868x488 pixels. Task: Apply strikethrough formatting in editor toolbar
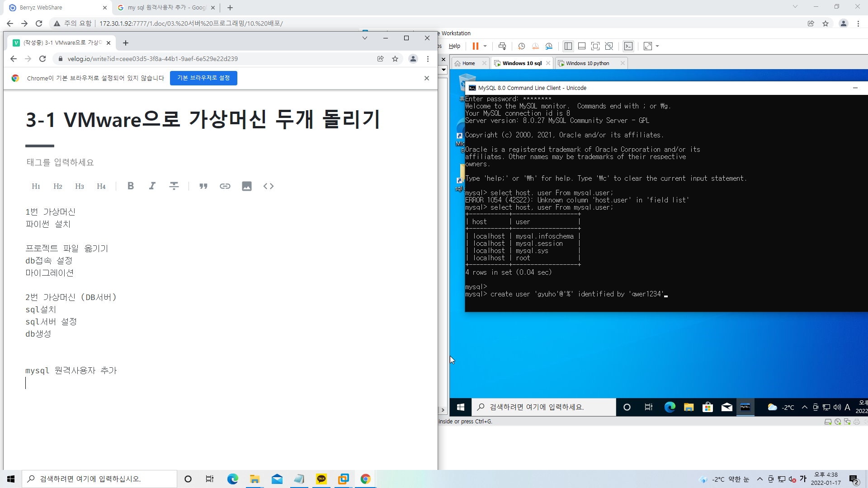174,186
